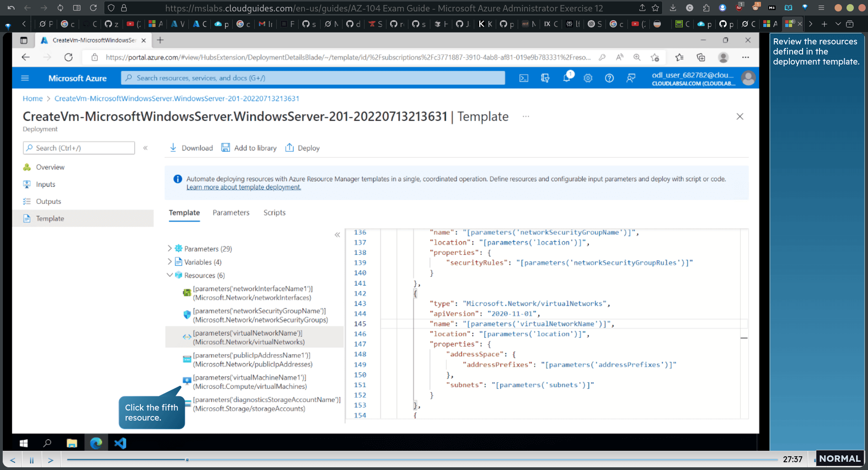
Task: Click the Edge vertical tabs icon
Action: tap(24, 40)
